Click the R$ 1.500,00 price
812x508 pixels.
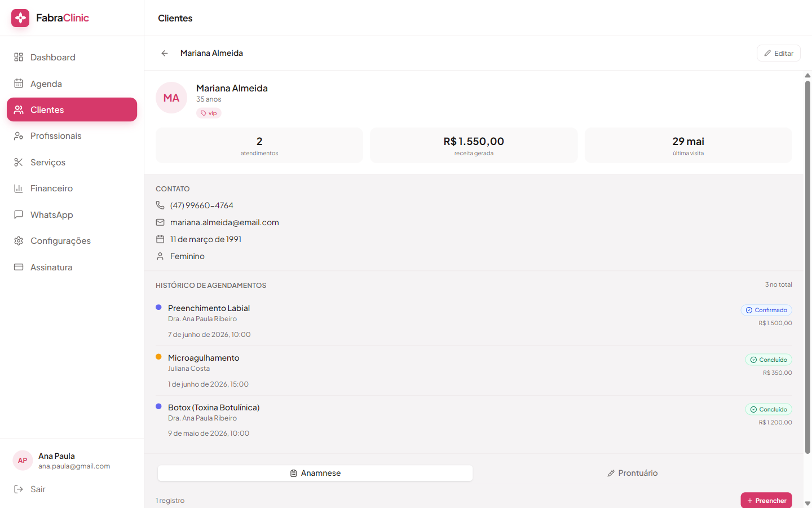point(775,323)
